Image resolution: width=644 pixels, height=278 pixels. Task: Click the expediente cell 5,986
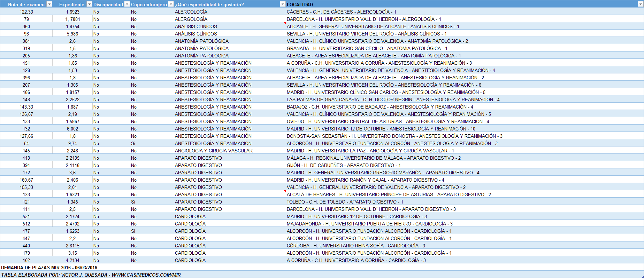[72, 34]
